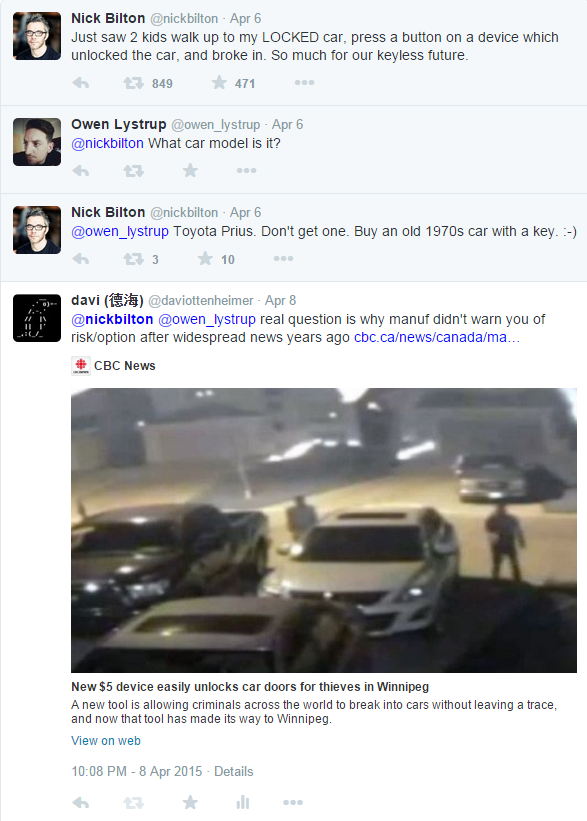Favorite Owen Lystrup's car model tweet

click(191, 170)
